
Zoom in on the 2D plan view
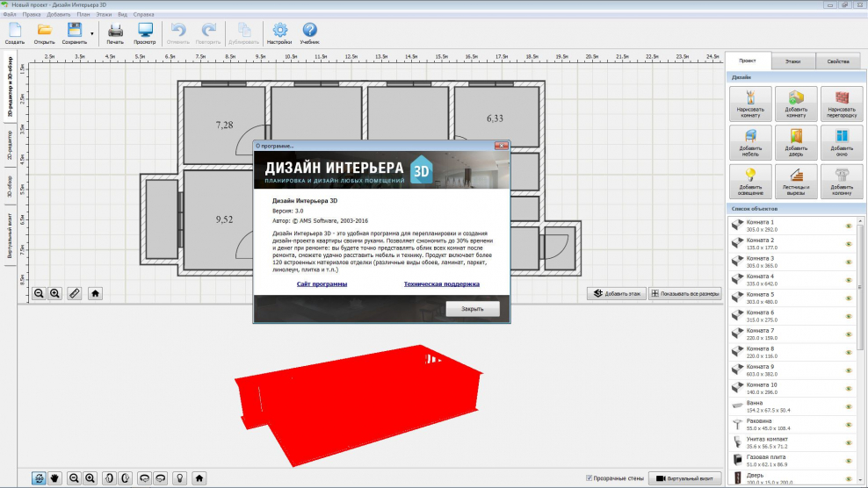pyautogui.click(x=54, y=293)
